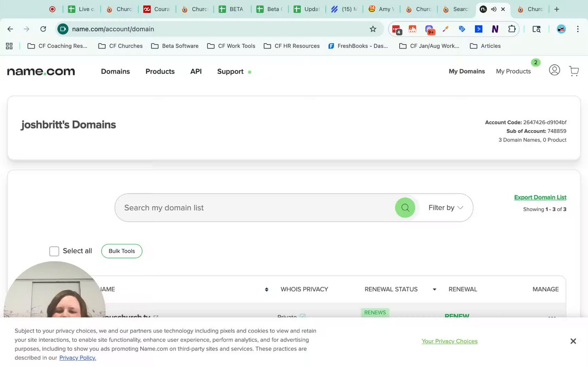Open the Products menu
This screenshot has width=588, height=367.
tap(160, 71)
